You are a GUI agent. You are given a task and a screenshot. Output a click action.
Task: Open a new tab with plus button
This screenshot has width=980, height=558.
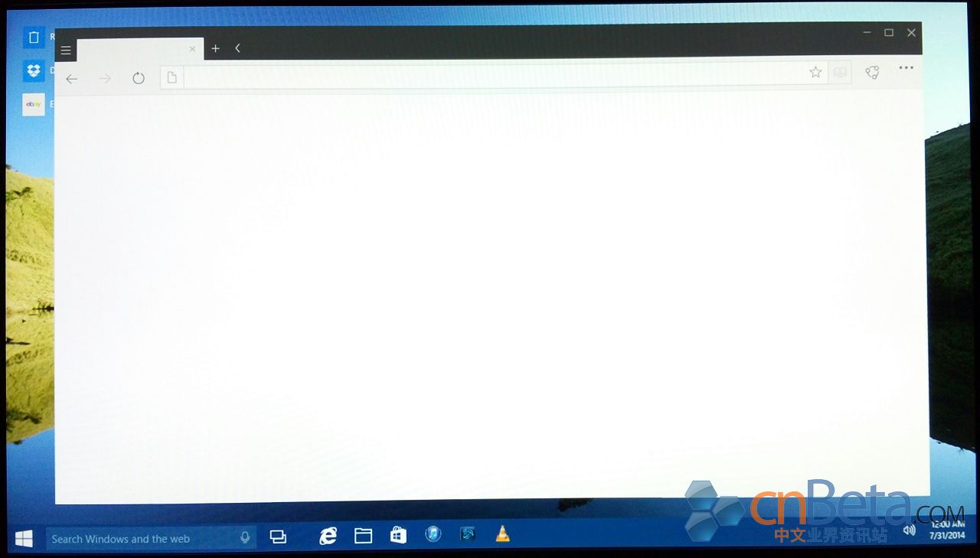[216, 48]
